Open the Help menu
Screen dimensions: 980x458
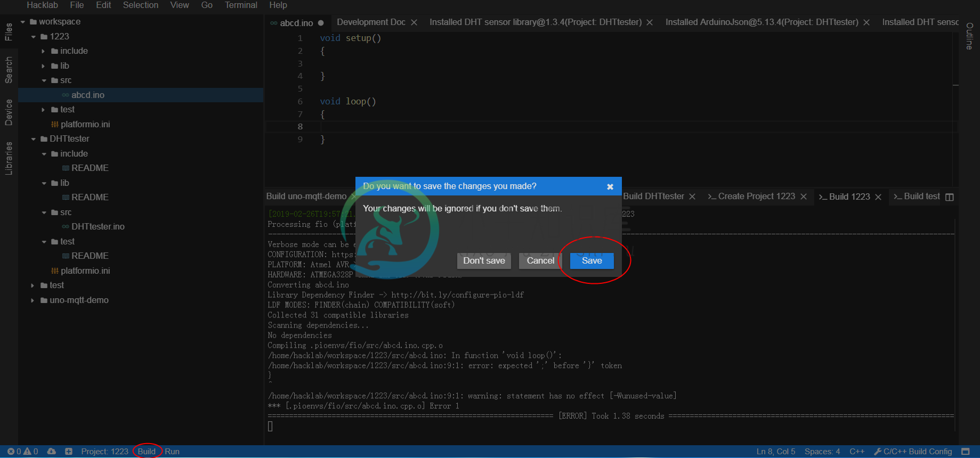pos(278,5)
